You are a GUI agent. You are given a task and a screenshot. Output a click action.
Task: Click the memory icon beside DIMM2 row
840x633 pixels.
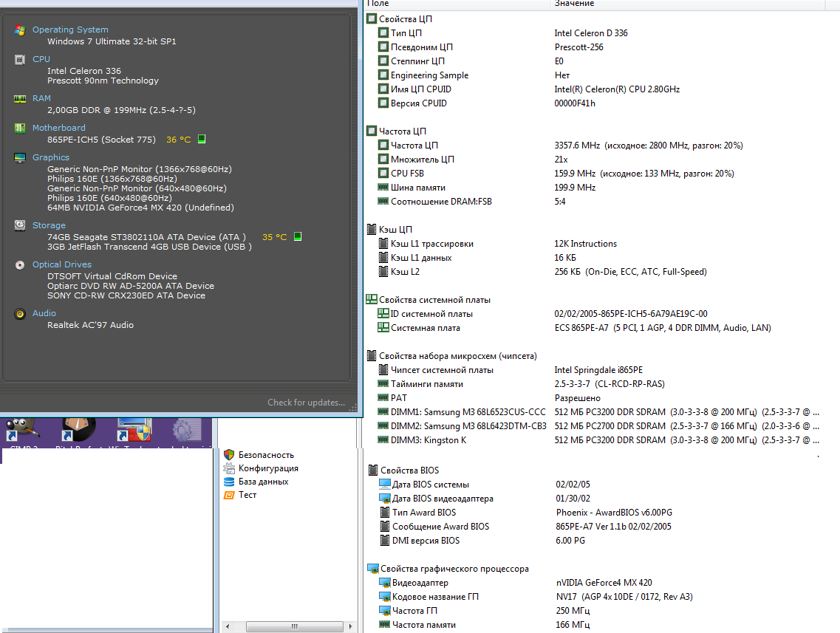point(383,425)
